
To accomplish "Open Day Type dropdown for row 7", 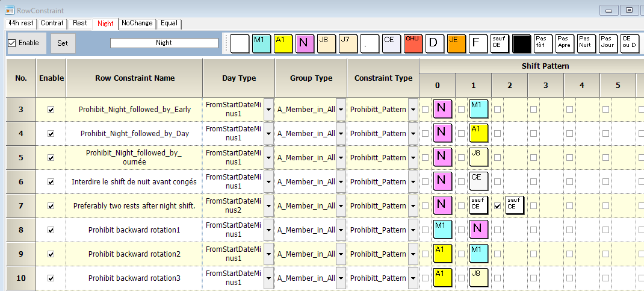I will pyautogui.click(x=268, y=205).
